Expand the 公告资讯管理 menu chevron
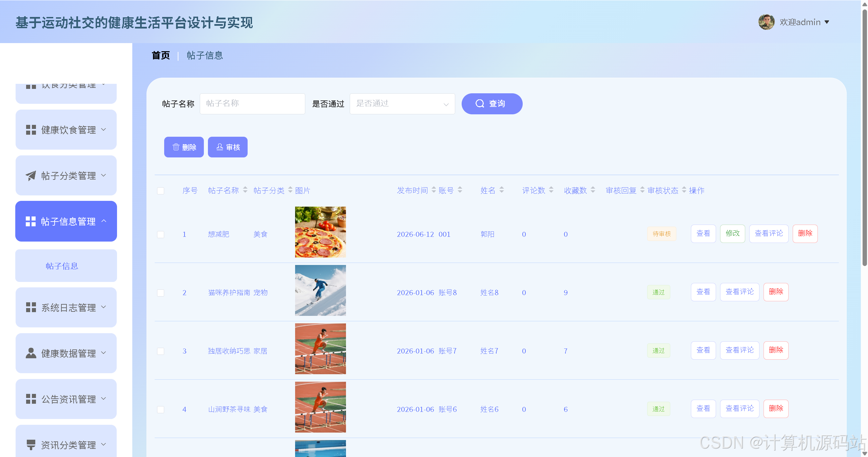This screenshot has height=457, width=868. [104, 399]
